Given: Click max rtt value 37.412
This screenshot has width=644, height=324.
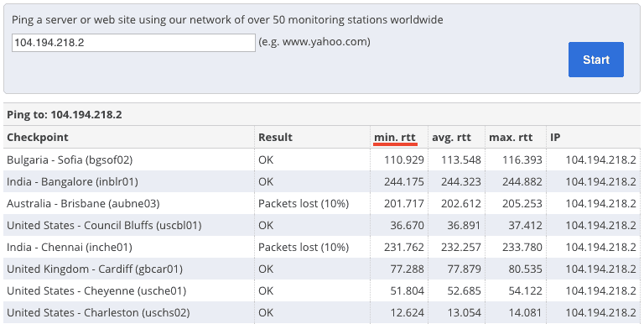Looking at the screenshot, I should point(525,225).
